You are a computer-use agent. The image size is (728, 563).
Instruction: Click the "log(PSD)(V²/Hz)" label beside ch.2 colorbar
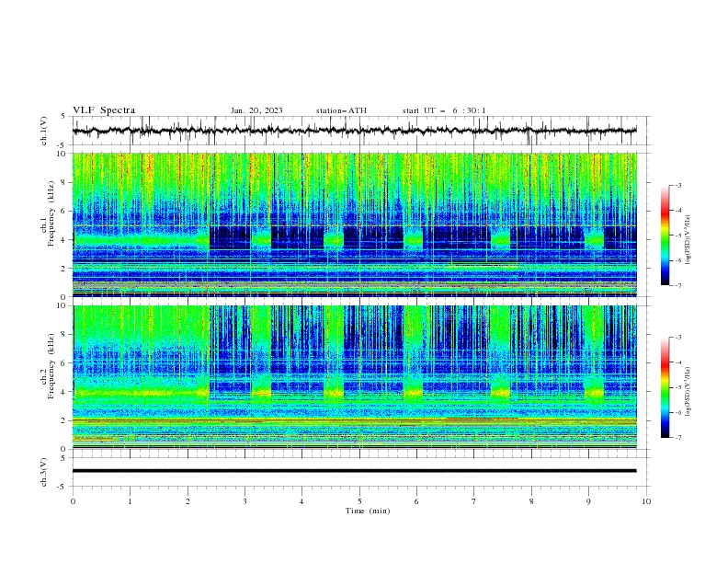click(688, 392)
